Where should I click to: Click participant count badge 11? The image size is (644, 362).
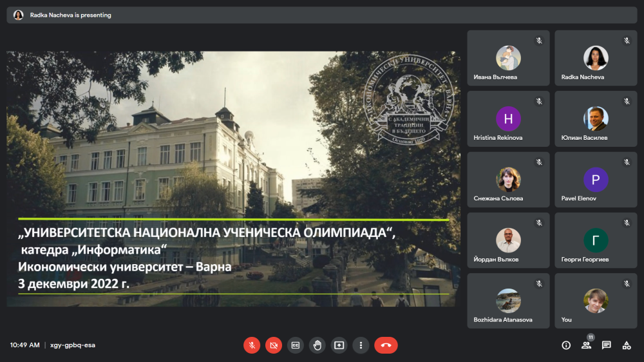coord(591,338)
